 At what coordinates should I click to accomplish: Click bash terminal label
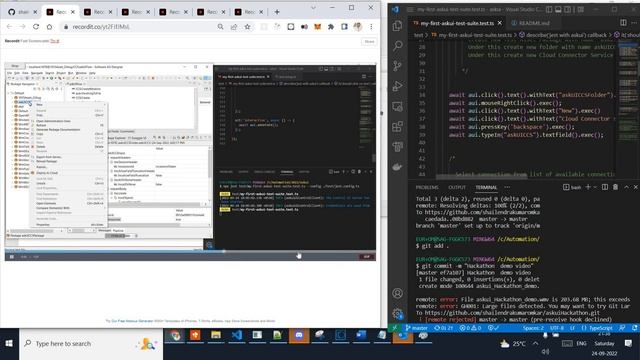pos(572,187)
